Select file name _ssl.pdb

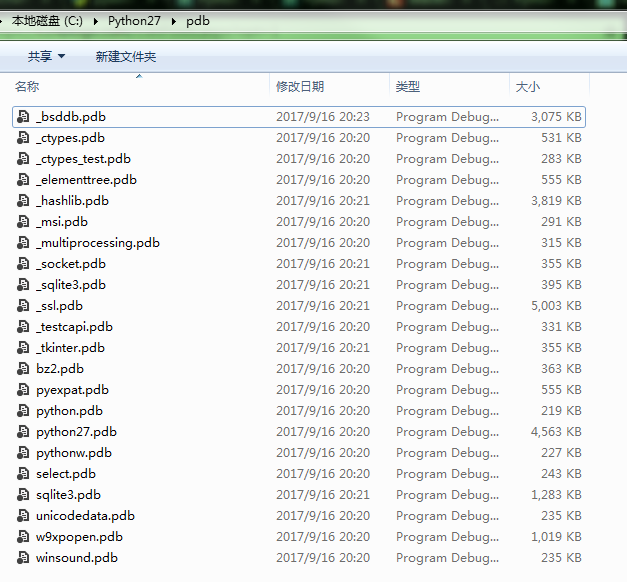point(60,306)
